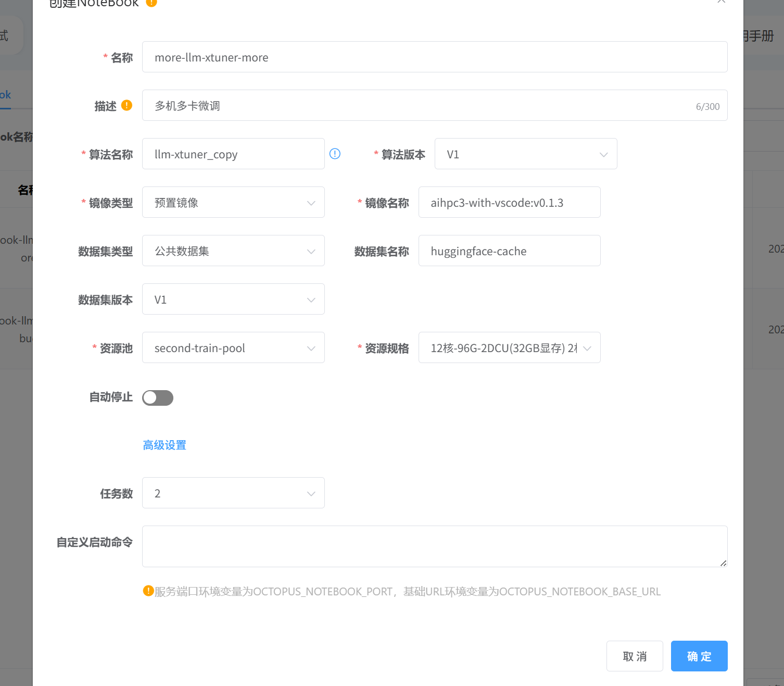Expand the 算法版本 V1 dropdown

(x=525, y=154)
